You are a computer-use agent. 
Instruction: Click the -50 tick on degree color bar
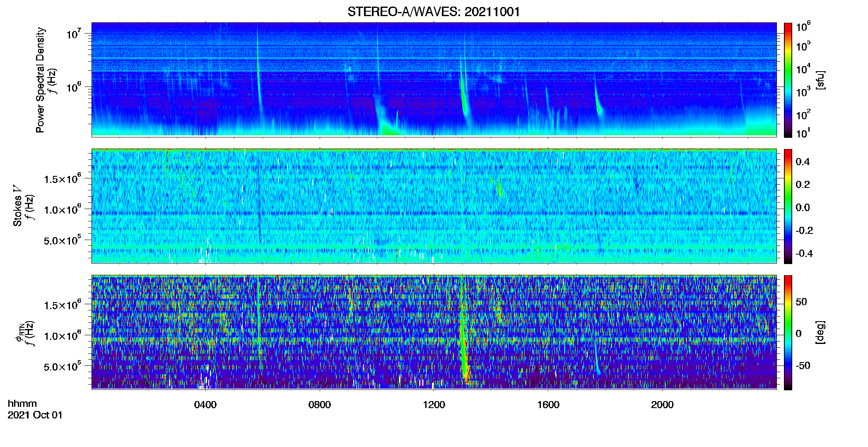click(x=802, y=366)
